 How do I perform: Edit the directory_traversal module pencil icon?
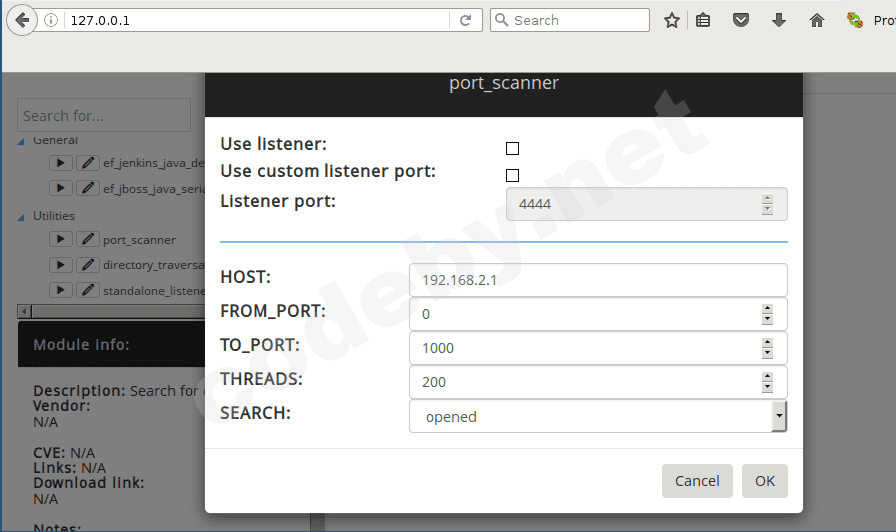[87, 264]
